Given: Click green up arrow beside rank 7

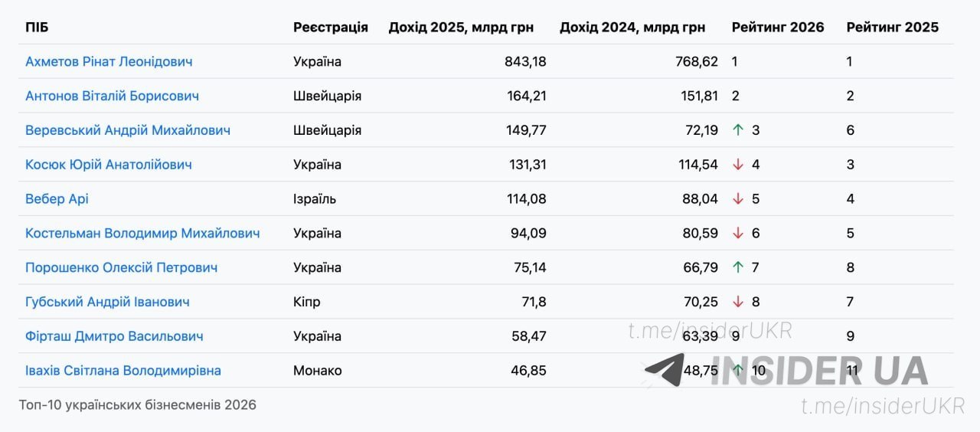Looking at the screenshot, I should 738,268.
